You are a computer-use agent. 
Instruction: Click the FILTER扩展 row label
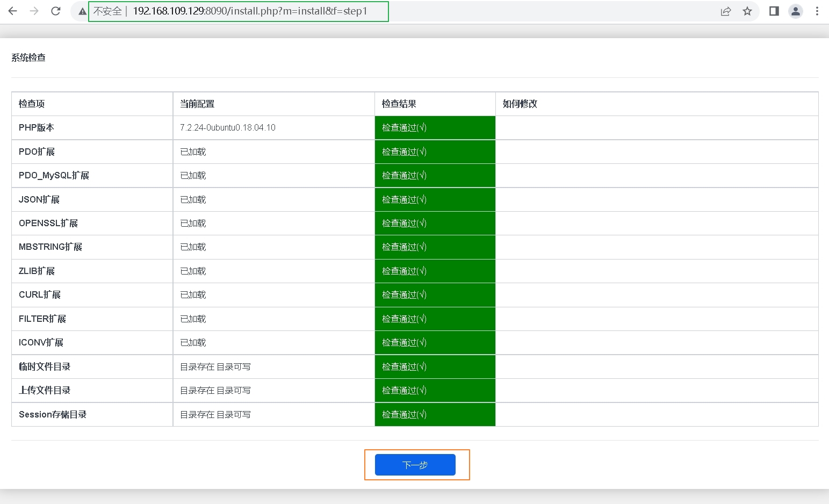coord(42,319)
